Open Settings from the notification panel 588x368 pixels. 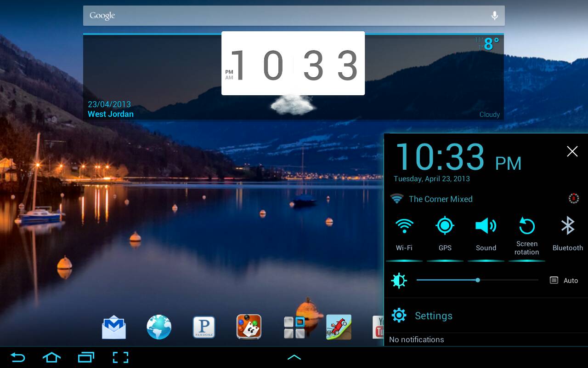coord(433,316)
